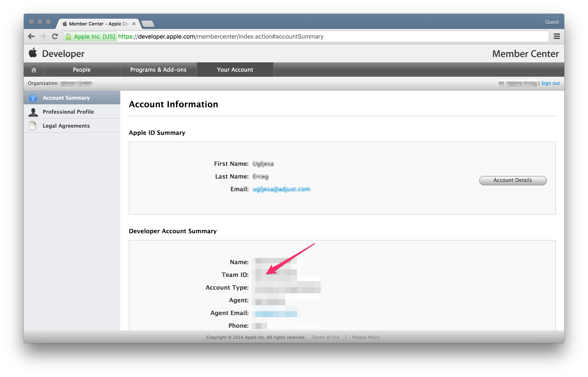Image resolution: width=588 pixels, height=377 pixels.
Task: Click the Apple logo next to Developer
Action: pos(33,53)
